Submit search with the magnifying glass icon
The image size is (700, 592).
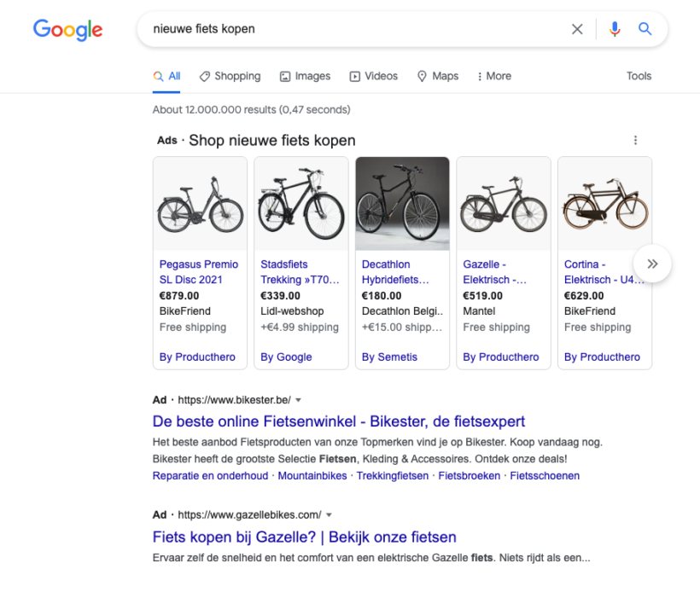coord(645,29)
